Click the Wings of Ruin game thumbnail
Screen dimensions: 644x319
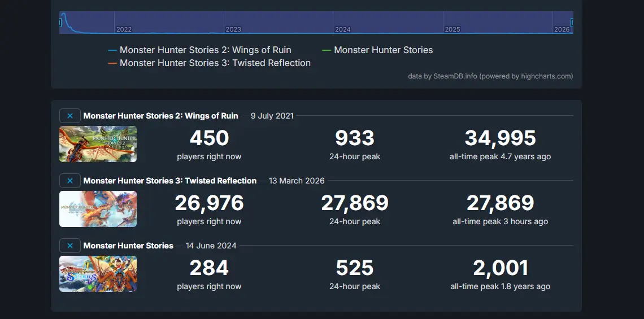[98, 144]
